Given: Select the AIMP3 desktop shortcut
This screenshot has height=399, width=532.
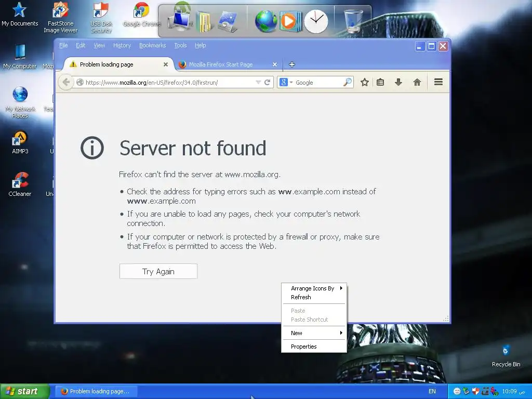Looking at the screenshot, I should (x=20, y=142).
